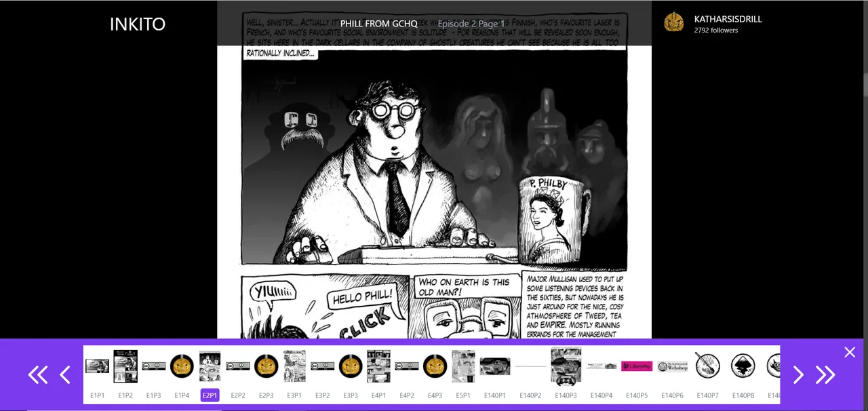Select page thumbnail E4P2
Screen dimensions: 868x411
(x=407, y=366)
